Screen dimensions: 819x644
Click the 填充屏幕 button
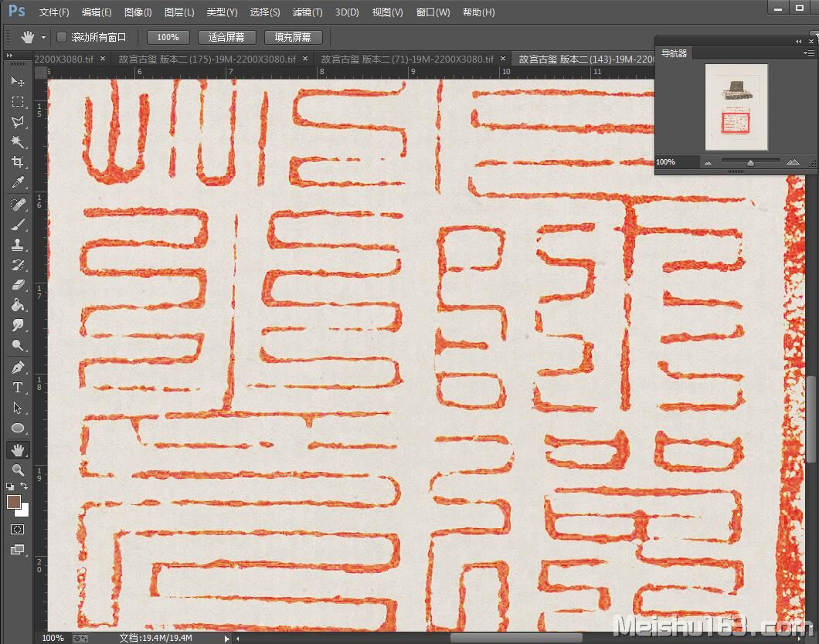coord(293,37)
